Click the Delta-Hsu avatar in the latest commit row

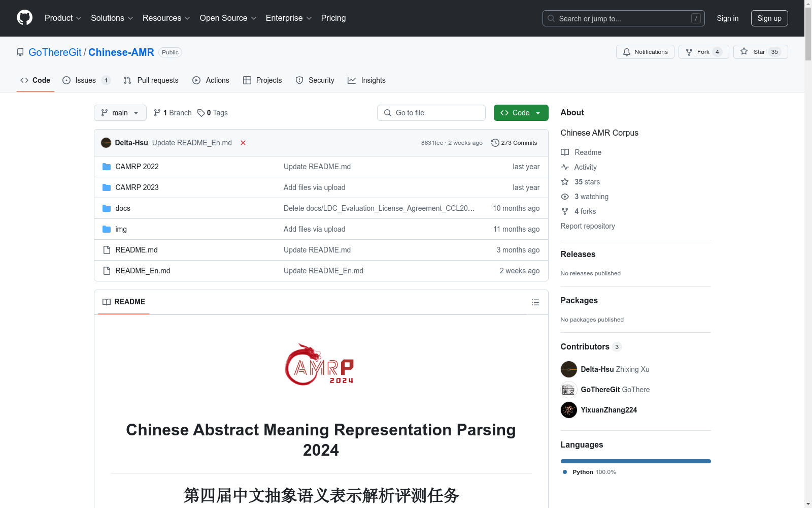(x=106, y=143)
